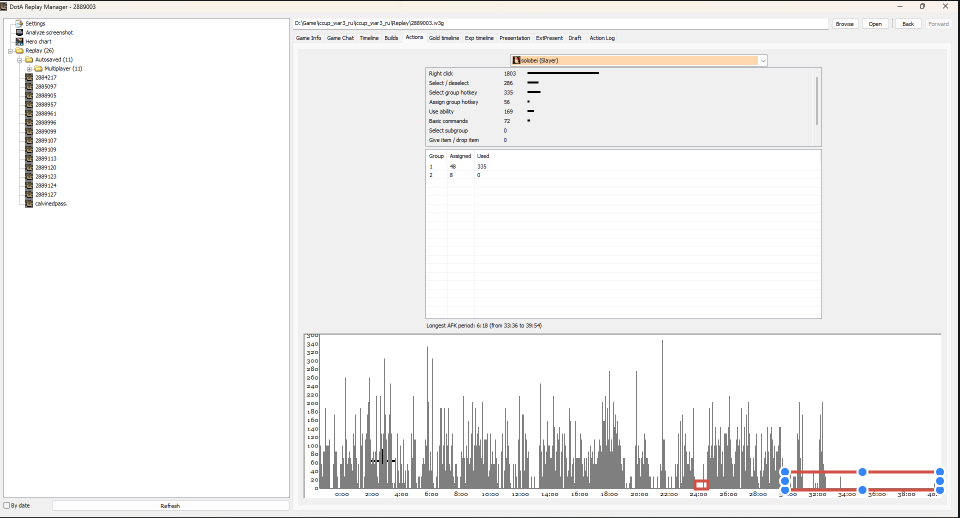
Task: Select replay 2889124 in the tree
Action: click(45, 186)
